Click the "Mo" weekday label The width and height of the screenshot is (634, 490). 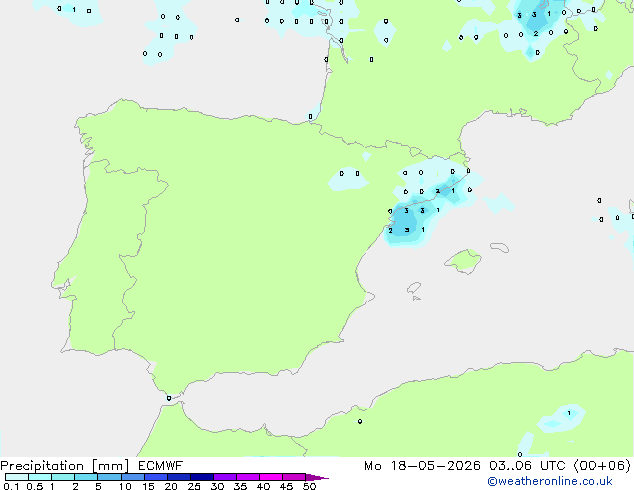point(372,466)
